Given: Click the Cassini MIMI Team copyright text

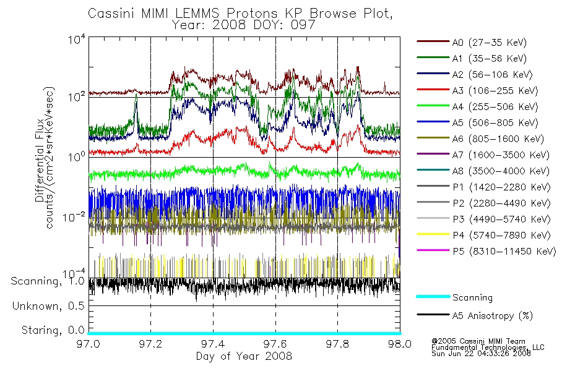Looking at the screenshot, I should 478,341.
